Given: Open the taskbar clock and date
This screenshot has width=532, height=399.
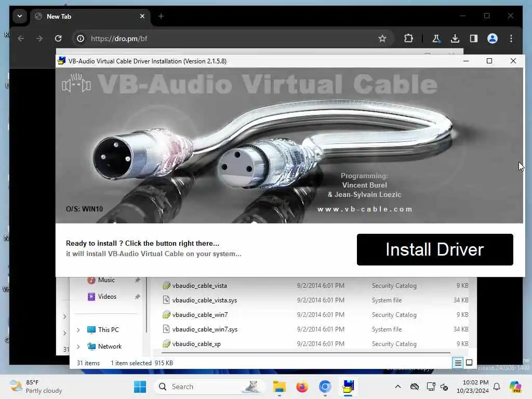Looking at the screenshot, I should pyautogui.click(x=472, y=387).
